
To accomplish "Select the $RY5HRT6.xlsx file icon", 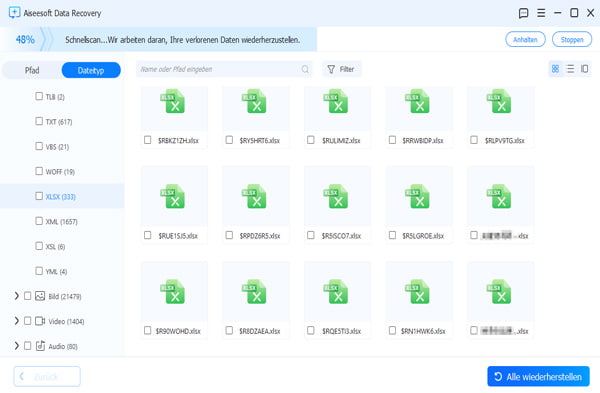I will (254, 101).
